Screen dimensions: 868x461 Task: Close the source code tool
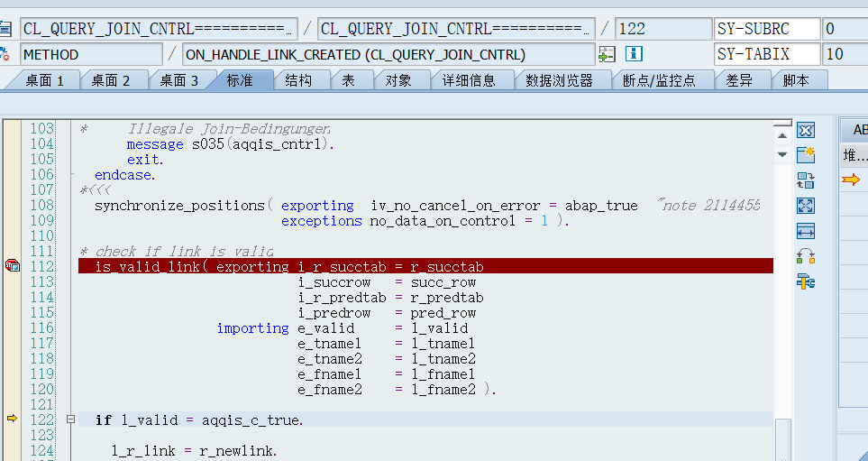click(x=806, y=130)
